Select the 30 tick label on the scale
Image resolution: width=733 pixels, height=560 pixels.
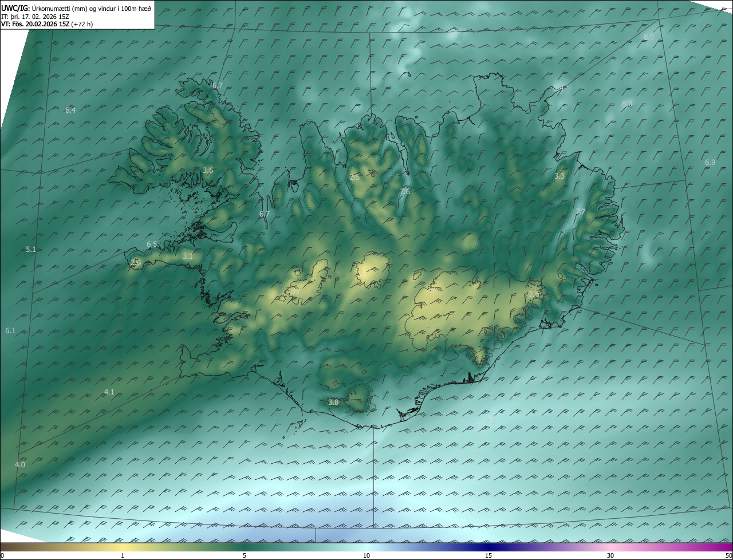pyautogui.click(x=610, y=555)
